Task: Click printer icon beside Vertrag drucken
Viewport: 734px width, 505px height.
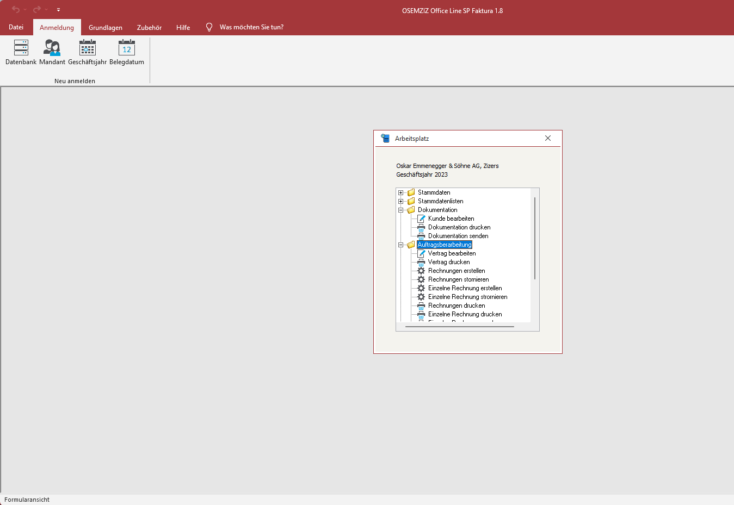Action: (x=421, y=262)
